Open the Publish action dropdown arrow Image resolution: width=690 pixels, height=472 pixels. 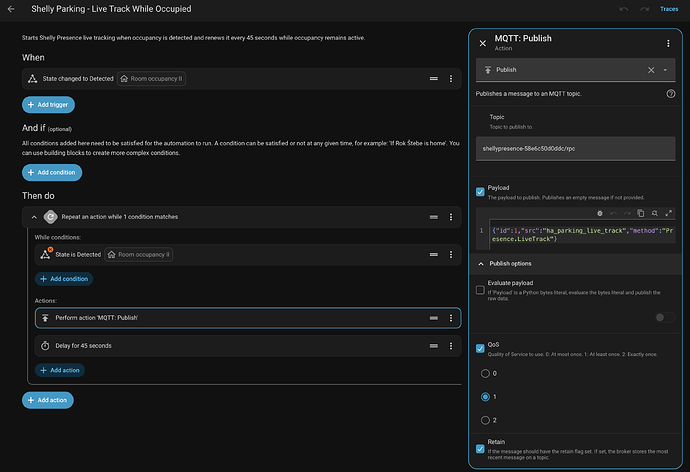tap(665, 70)
